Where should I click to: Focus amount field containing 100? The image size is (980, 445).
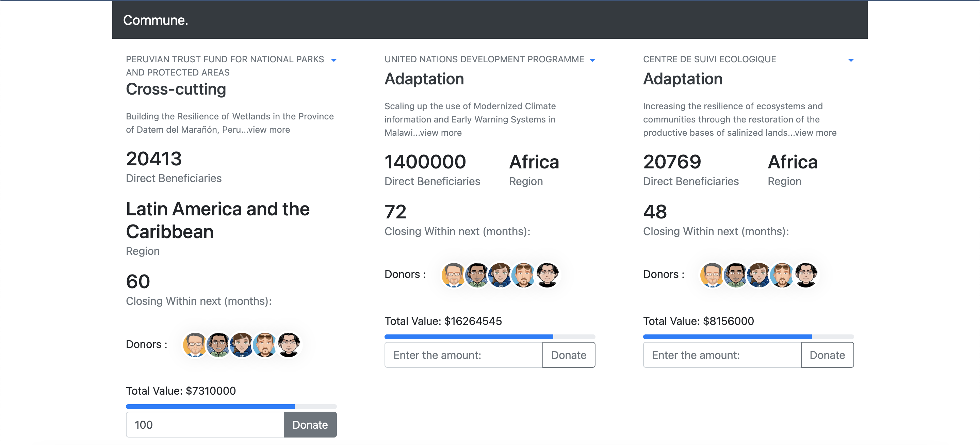coord(205,425)
